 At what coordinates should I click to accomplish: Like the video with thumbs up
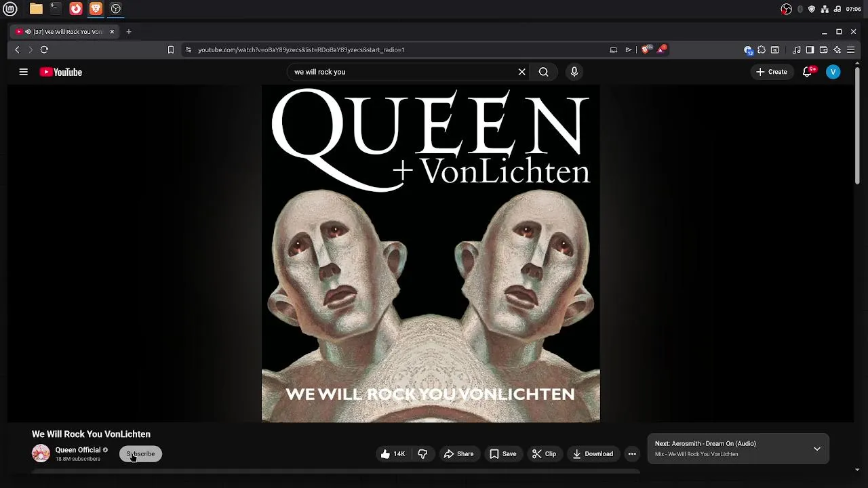pos(393,454)
